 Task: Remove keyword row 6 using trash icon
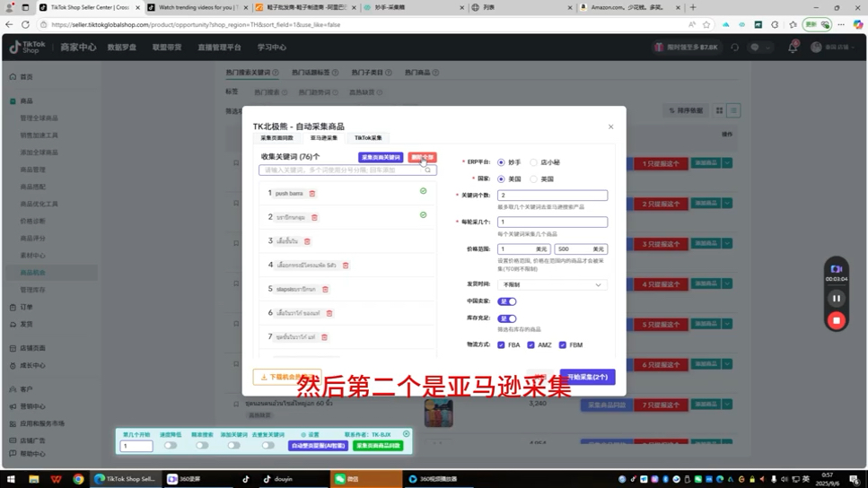(329, 313)
